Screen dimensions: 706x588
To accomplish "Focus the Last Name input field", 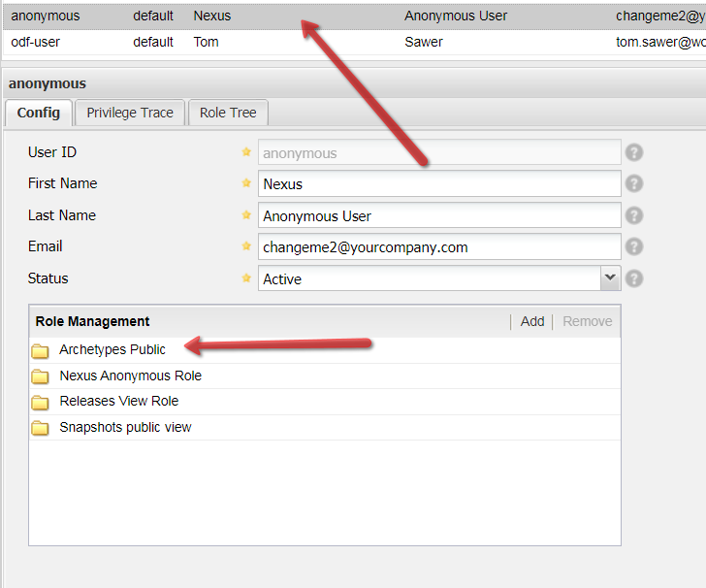I will coord(439,215).
